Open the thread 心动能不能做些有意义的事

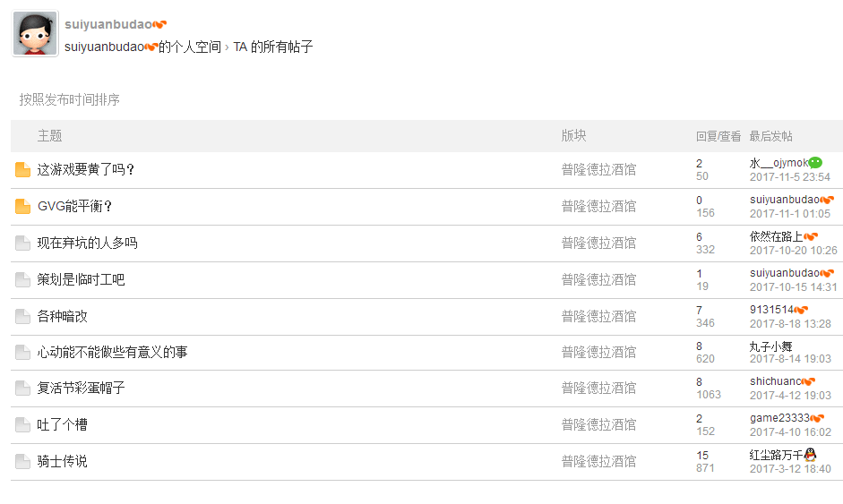tap(112, 353)
